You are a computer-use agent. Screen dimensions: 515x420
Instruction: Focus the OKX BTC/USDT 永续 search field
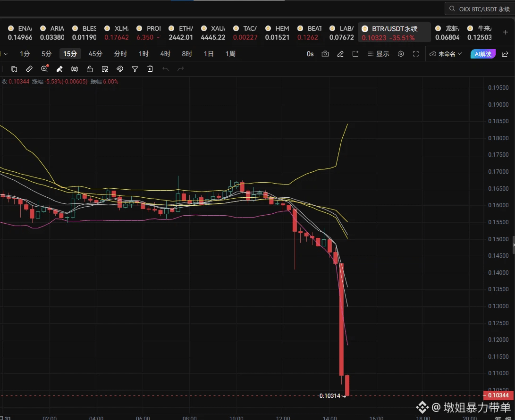(480, 9)
